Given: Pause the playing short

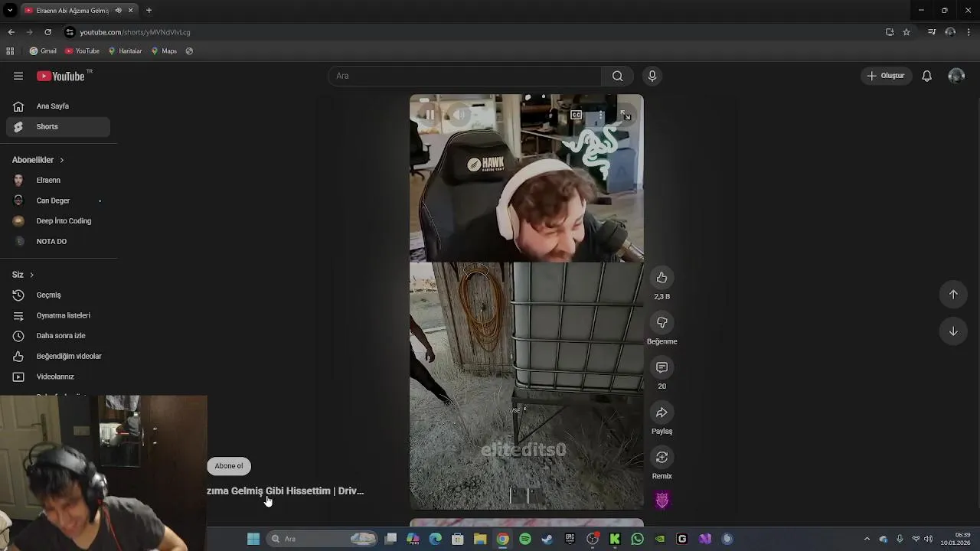Looking at the screenshot, I should click(430, 115).
